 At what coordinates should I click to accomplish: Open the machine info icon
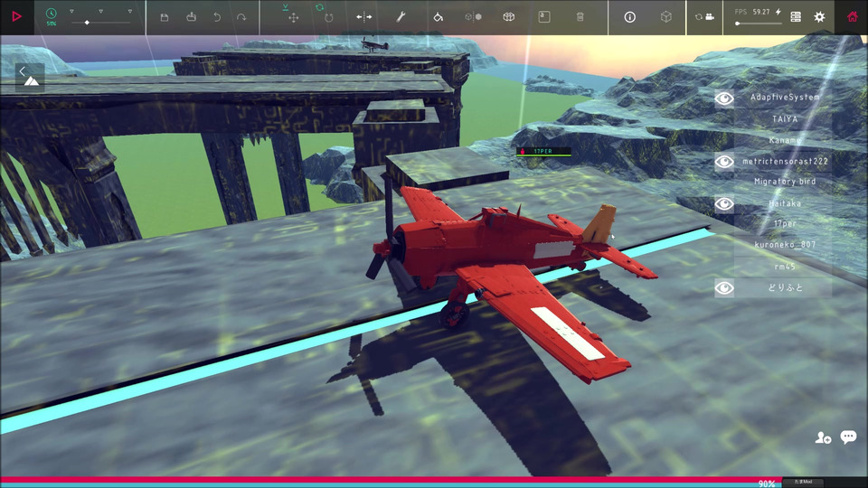(629, 17)
